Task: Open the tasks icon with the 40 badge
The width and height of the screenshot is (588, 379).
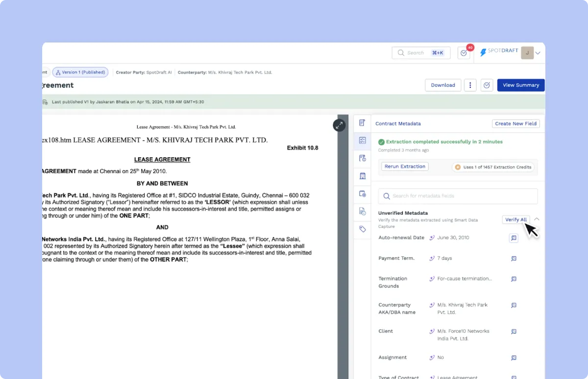Action: point(464,53)
